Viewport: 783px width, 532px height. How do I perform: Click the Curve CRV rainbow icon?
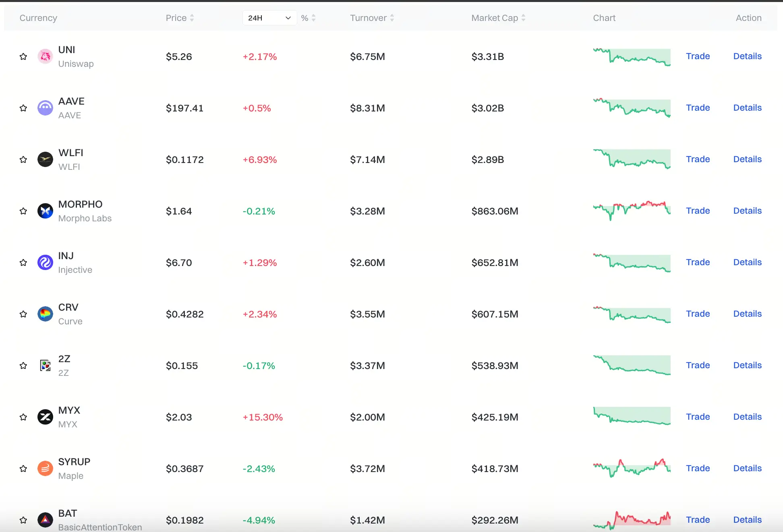45,314
